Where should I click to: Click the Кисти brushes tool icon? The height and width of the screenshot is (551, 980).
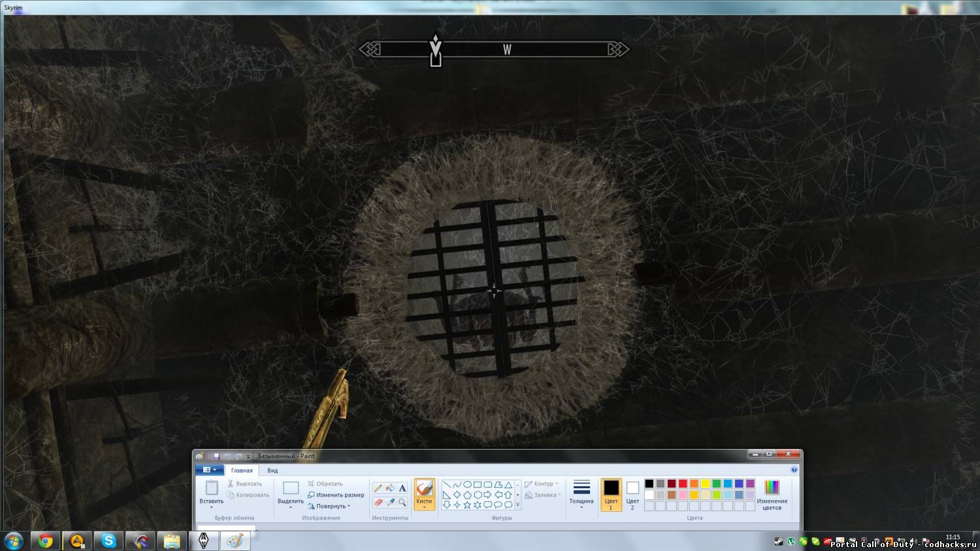coord(424,488)
